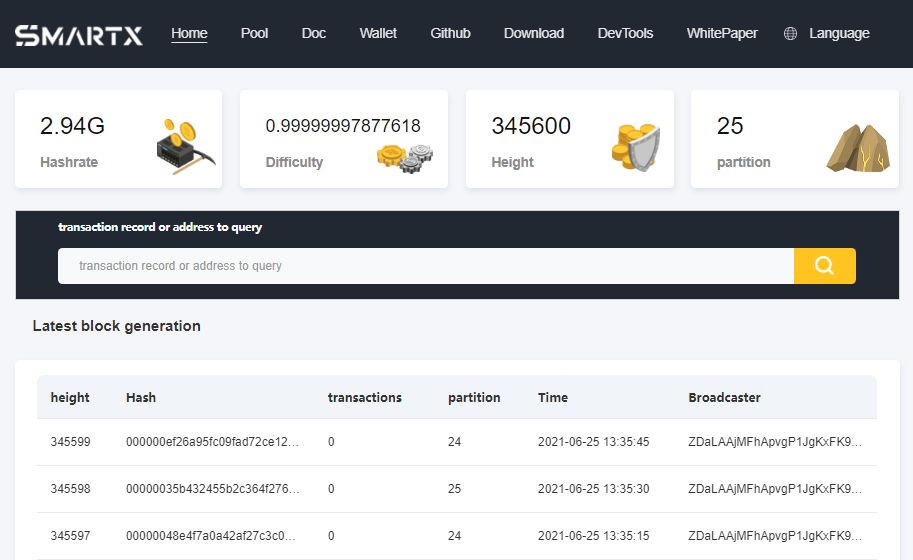
Task: Open the Wallet menu item
Action: [x=378, y=33]
